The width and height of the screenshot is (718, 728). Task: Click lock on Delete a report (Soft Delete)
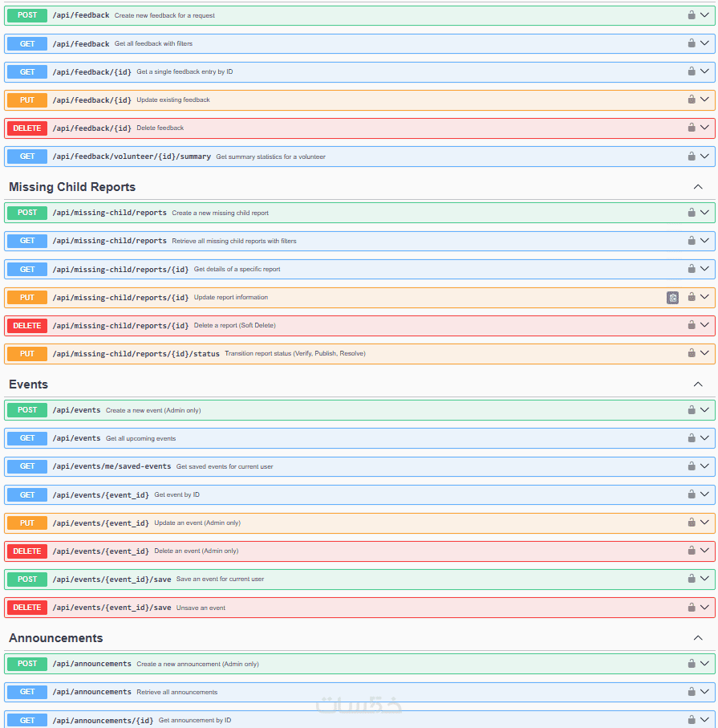click(691, 325)
